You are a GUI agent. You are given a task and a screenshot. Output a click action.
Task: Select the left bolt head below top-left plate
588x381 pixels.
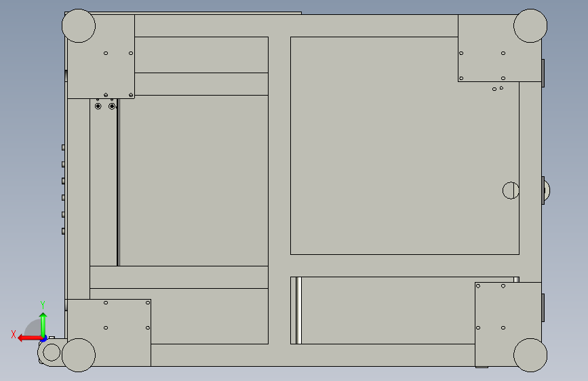pos(98,106)
